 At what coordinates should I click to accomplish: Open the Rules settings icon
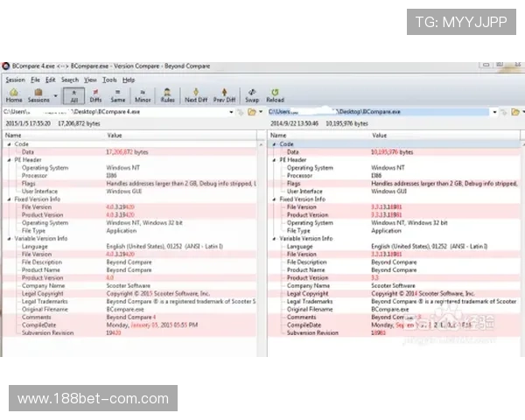click(167, 94)
